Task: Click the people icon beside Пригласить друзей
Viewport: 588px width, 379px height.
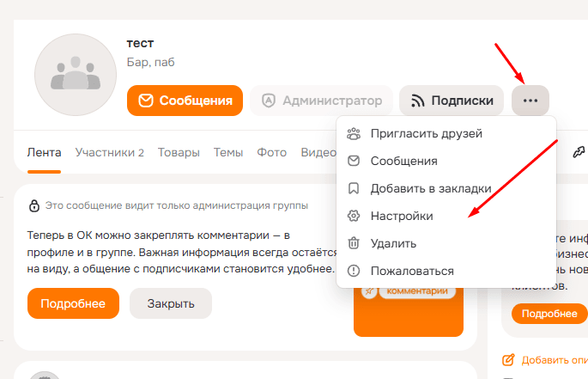Action: click(x=354, y=134)
